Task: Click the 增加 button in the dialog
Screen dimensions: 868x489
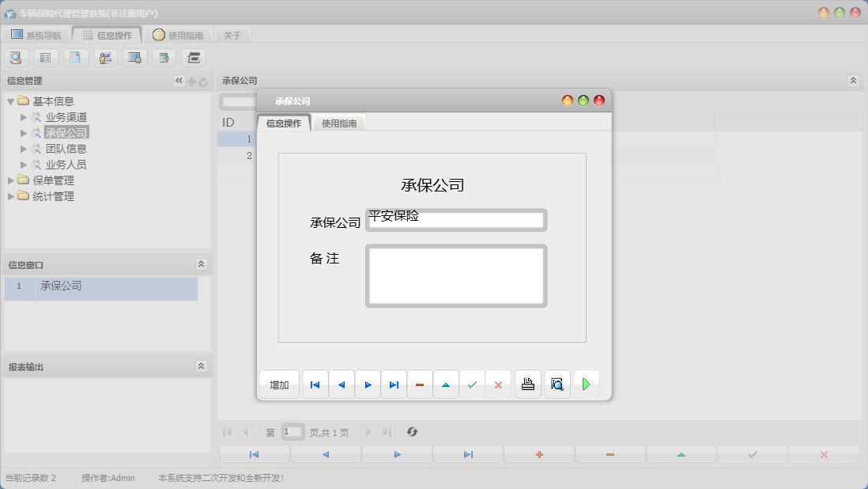Action: pos(278,384)
